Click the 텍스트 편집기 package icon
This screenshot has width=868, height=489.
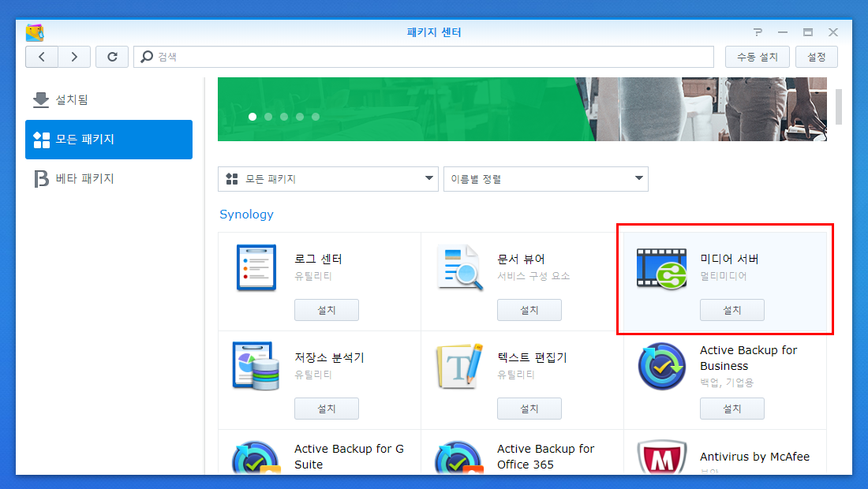pyautogui.click(x=459, y=366)
